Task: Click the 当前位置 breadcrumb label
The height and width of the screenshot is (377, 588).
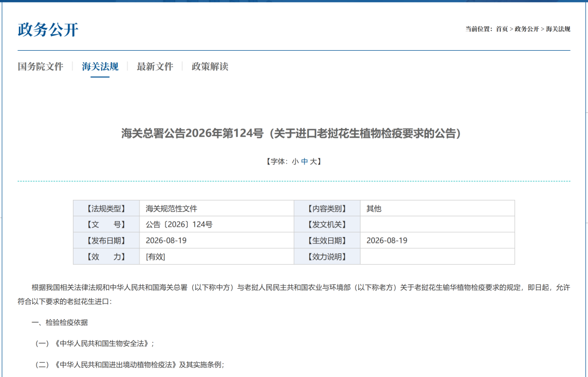Action: click(479, 29)
